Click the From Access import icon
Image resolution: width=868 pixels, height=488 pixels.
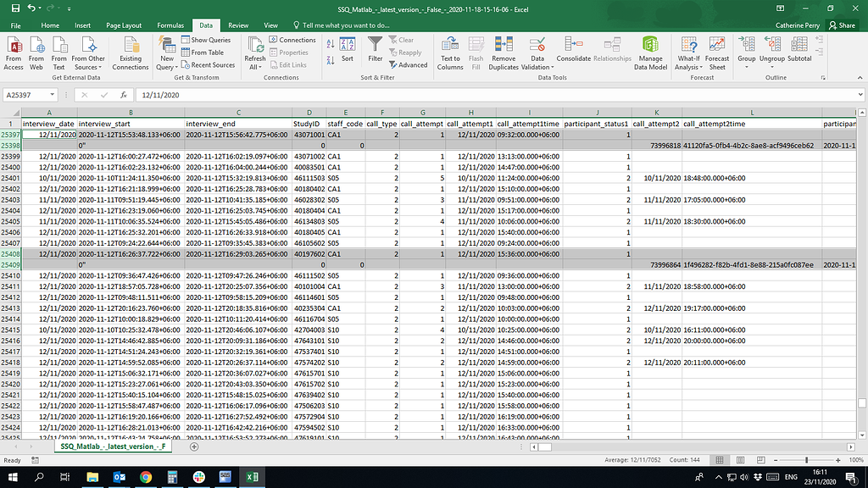tap(13, 51)
